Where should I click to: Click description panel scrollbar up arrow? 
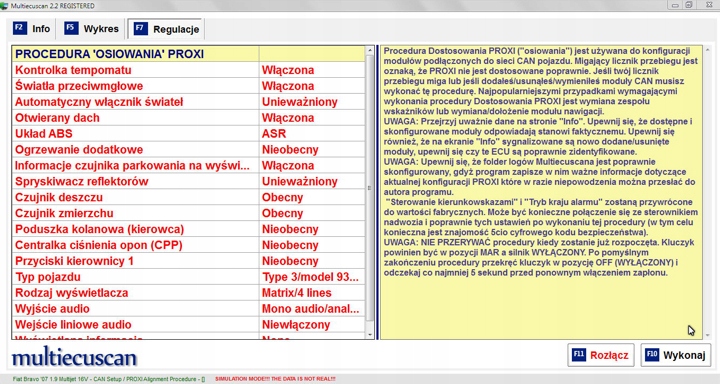tap(708, 50)
